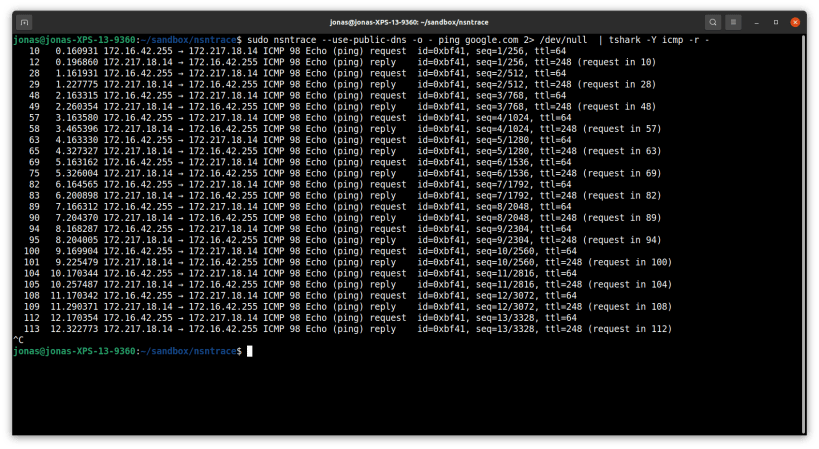Click packet 69 request seq=6/1536 line
The image size is (819, 449).
tap(300, 162)
